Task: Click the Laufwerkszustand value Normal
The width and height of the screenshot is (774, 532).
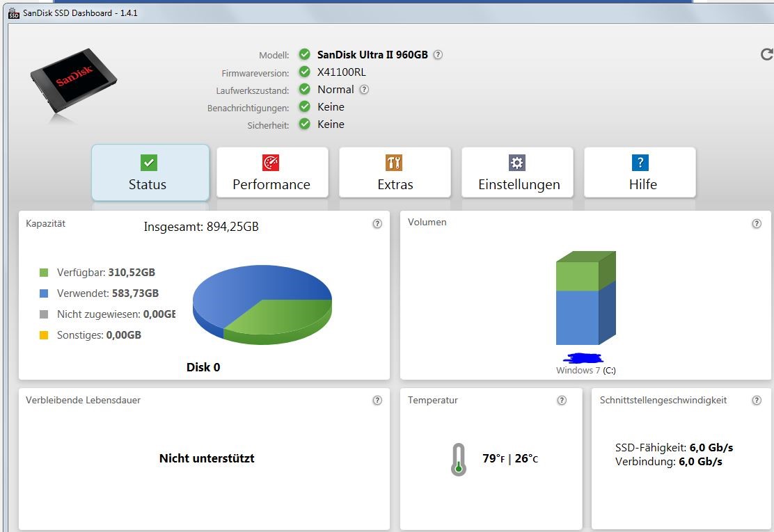Action: (x=335, y=89)
